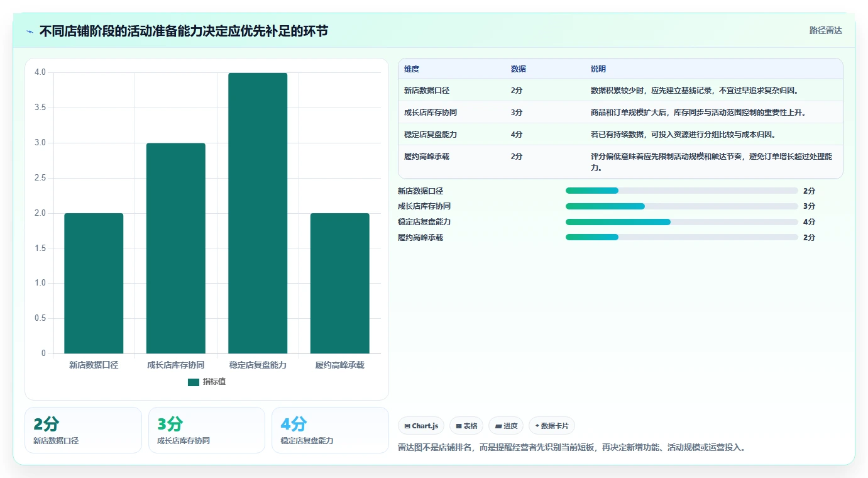This screenshot has width=868, height=478.
Task: Toggle the 指标值 legend color box
Action: point(194,382)
